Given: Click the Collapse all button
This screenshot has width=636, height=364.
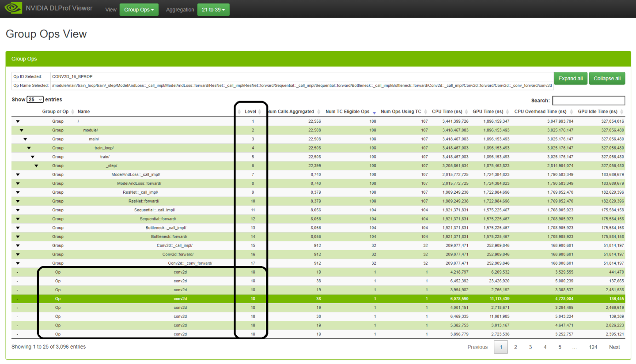Looking at the screenshot, I should [607, 79].
